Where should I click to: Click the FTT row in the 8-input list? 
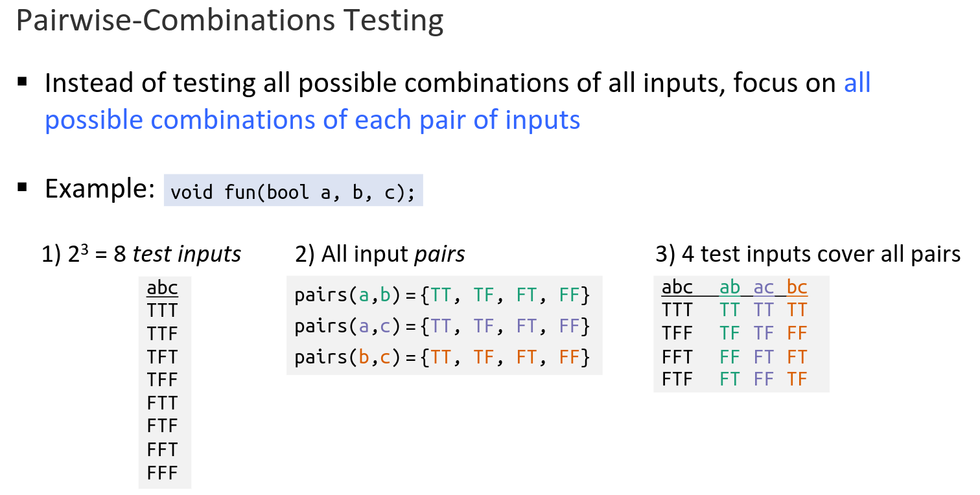click(x=162, y=403)
